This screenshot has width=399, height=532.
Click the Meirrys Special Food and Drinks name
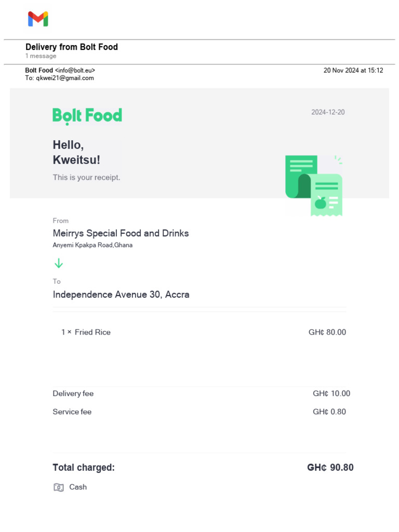click(121, 233)
